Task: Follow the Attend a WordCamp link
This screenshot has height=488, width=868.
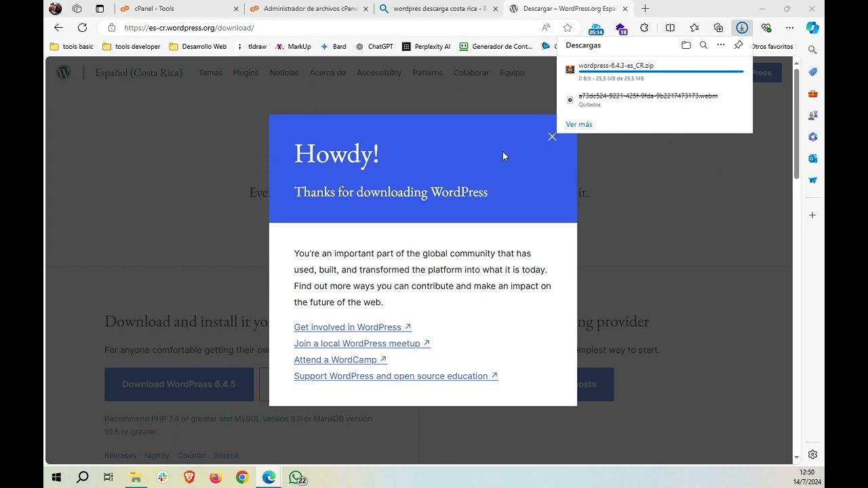Action: click(x=340, y=359)
